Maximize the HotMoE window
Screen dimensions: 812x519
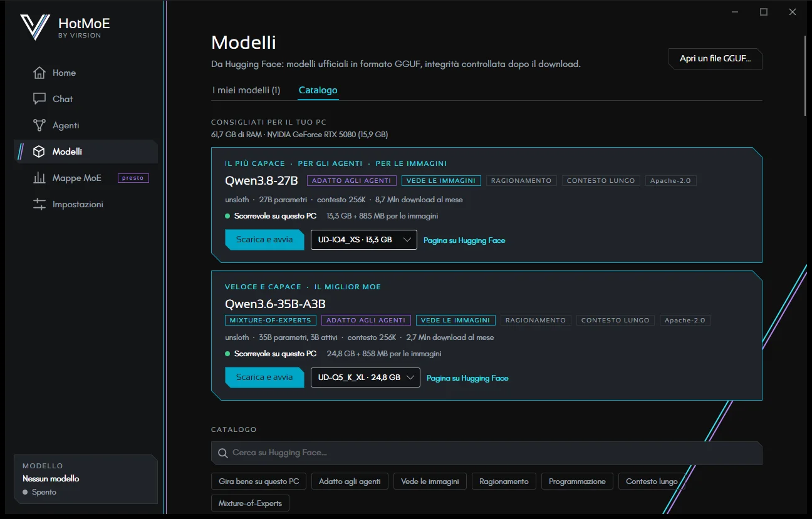click(764, 12)
